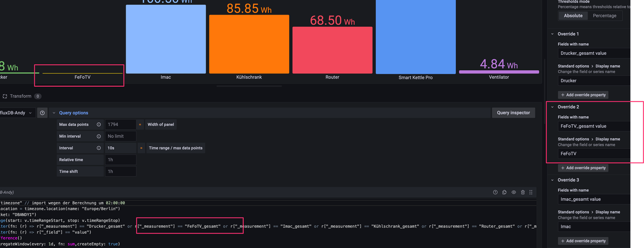Viewport: 644px width, 248px height.
Task: Select Absolute thresholds mode
Action: pos(573,16)
